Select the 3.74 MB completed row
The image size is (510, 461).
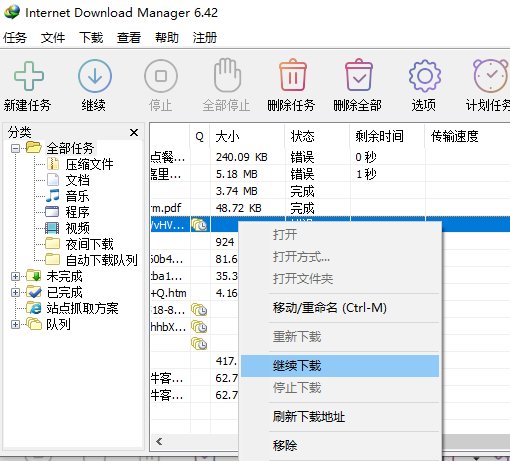pos(330,191)
